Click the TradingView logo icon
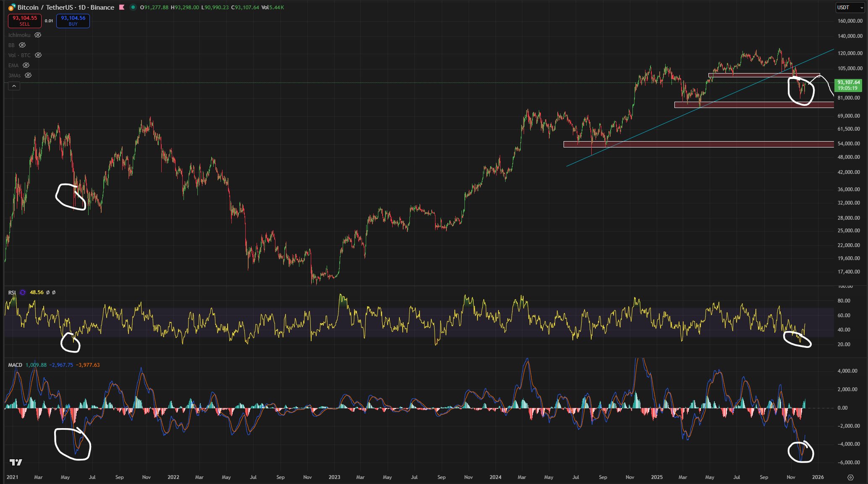The width and height of the screenshot is (868, 484). pyautogui.click(x=16, y=462)
